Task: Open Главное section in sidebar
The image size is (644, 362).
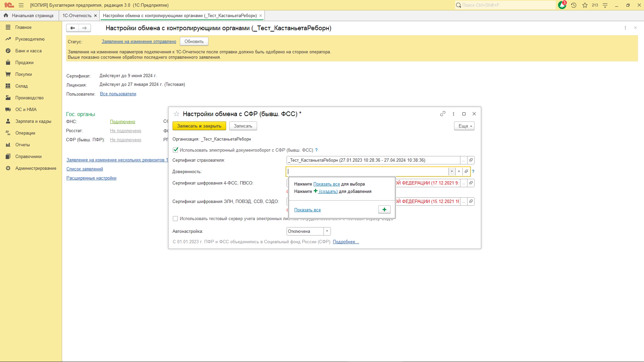Action: pyautogui.click(x=23, y=28)
